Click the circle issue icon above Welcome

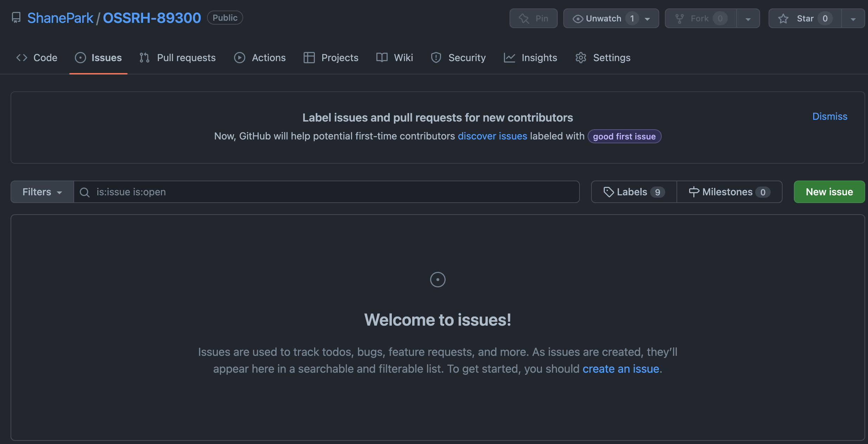[x=438, y=280]
